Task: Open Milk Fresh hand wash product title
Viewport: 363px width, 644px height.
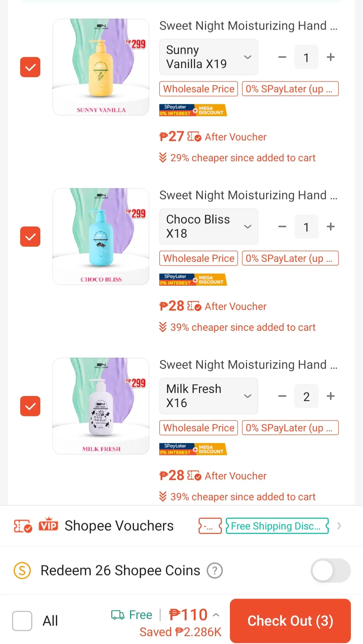Action: point(248,365)
